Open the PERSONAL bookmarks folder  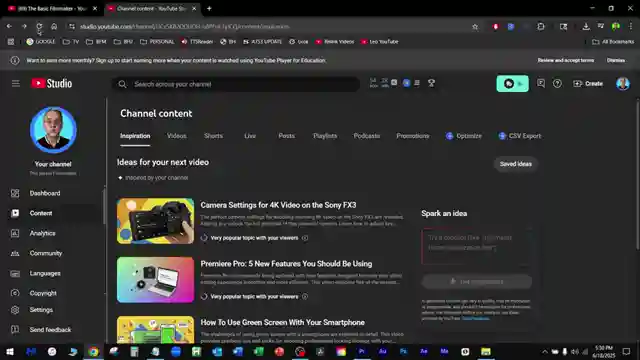(x=157, y=42)
